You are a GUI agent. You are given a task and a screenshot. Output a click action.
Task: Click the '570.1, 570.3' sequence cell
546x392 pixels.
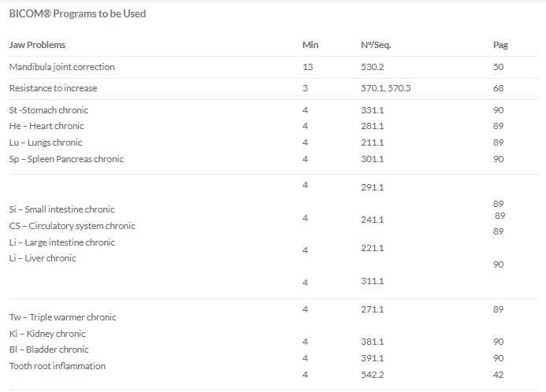click(385, 88)
